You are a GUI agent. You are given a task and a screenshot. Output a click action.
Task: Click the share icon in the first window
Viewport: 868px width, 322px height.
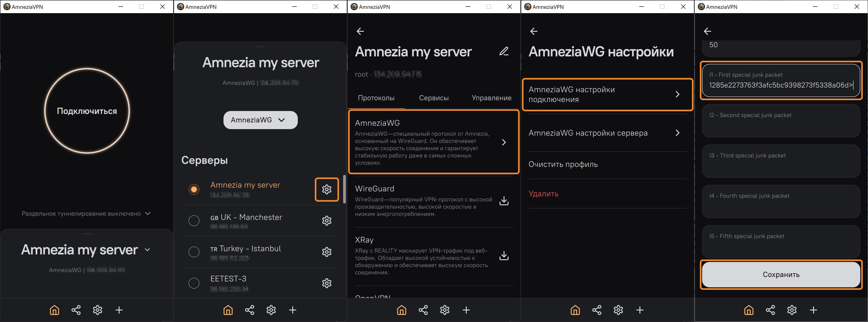click(x=76, y=310)
